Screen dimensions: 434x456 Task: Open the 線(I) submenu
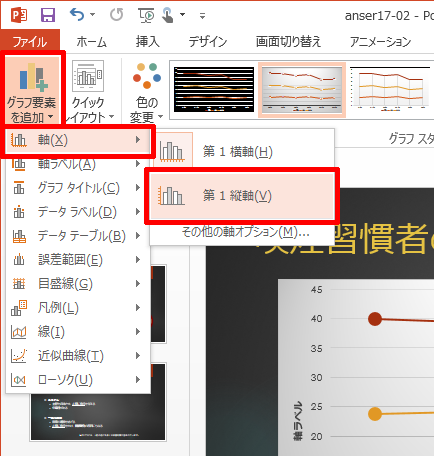(78, 332)
